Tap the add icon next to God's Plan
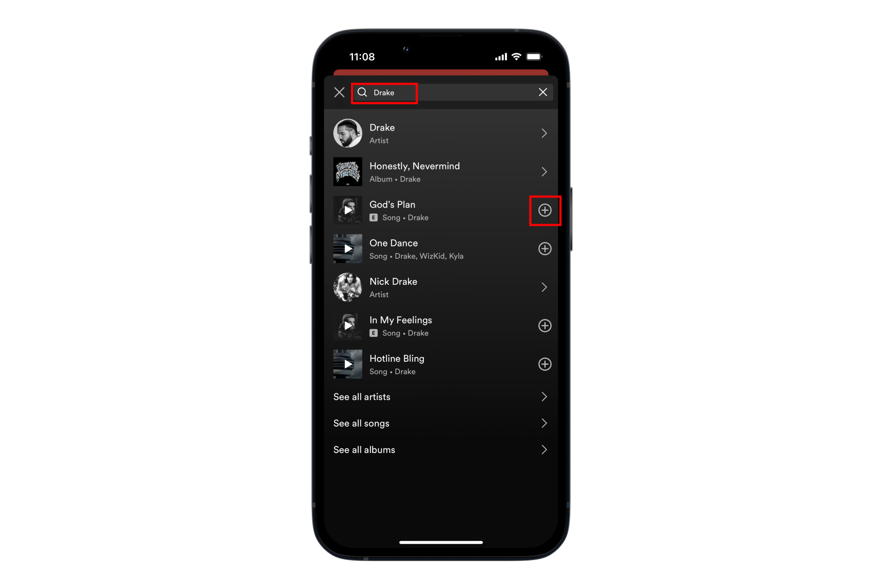This screenshot has height=588, width=882. (545, 210)
